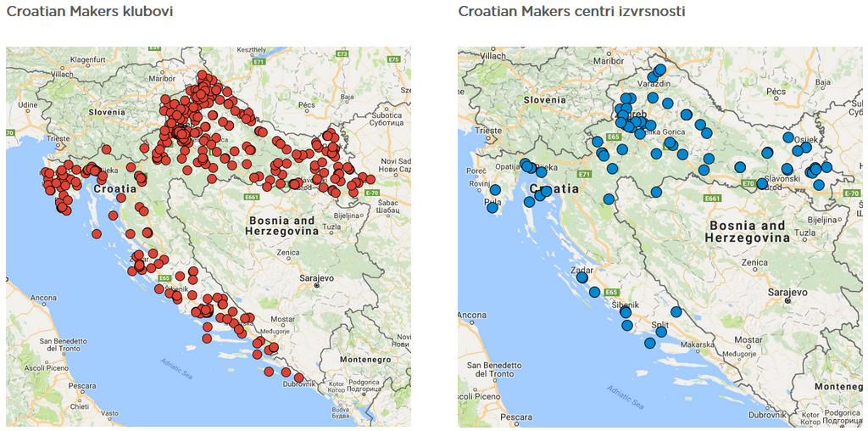Select the lone red marker in Slovenia on klubovi map
The height and width of the screenshot is (431, 868).
coord(106,149)
